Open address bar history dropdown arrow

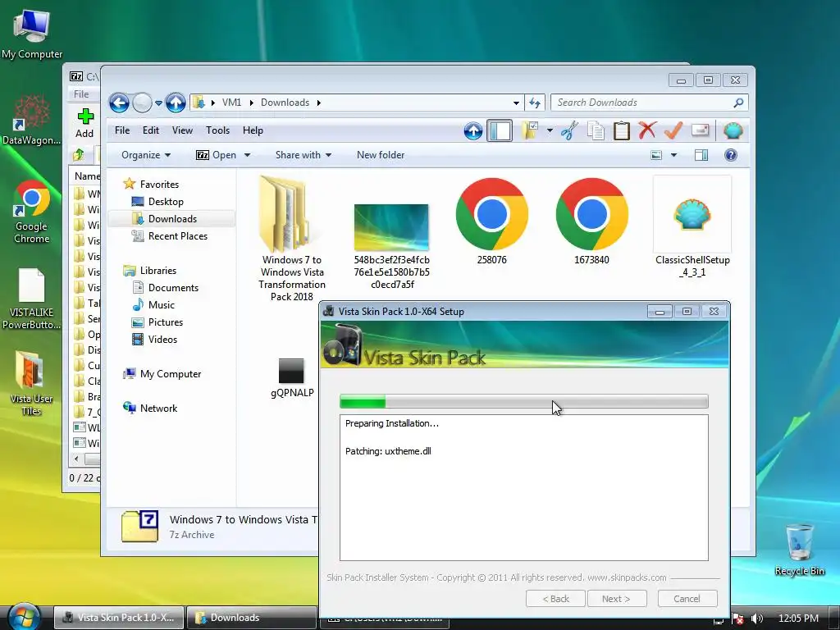pos(516,103)
